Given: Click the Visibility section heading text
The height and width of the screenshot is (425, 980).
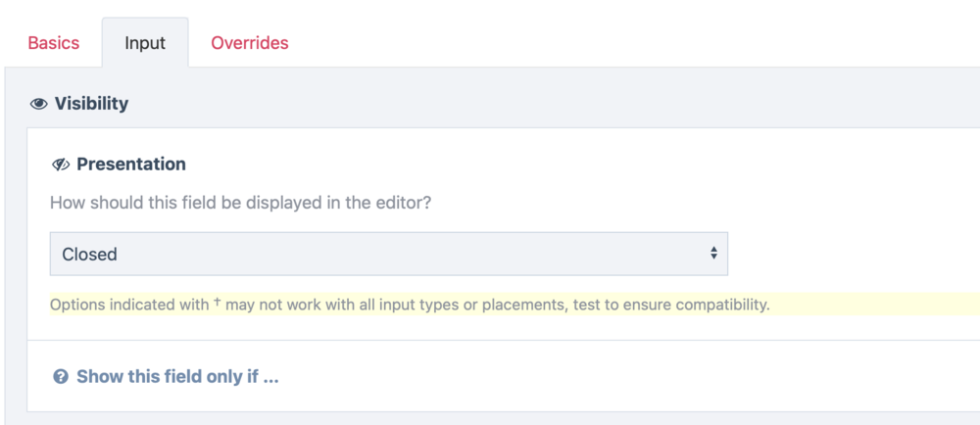Looking at the screenshot, I should pyautogui.click(x=91, y=103).
